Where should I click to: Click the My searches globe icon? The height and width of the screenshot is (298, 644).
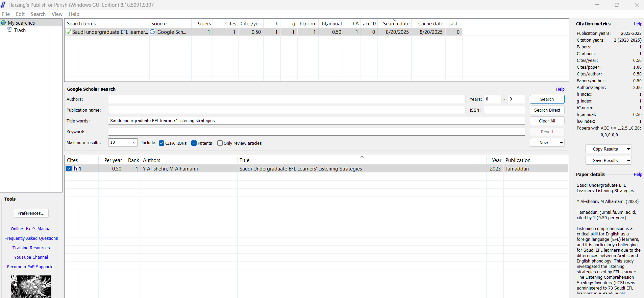coord(3,23)
